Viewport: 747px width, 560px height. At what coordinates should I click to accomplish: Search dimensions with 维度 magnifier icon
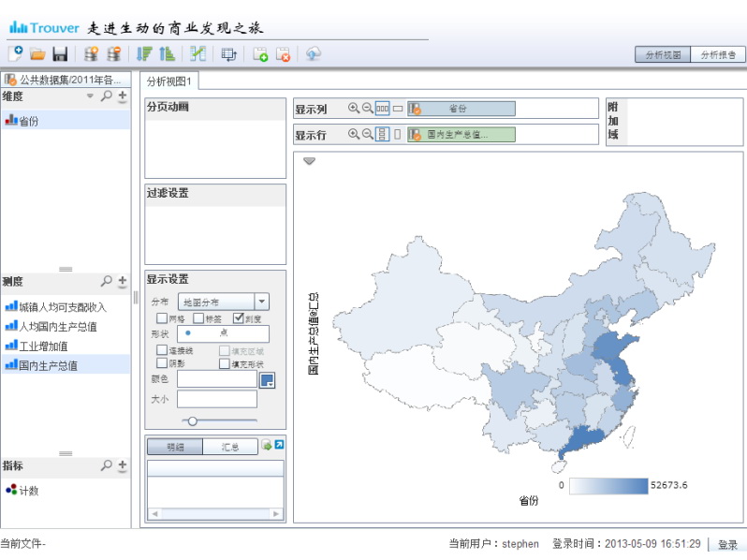pyautogui.click(x=106, y=96)
